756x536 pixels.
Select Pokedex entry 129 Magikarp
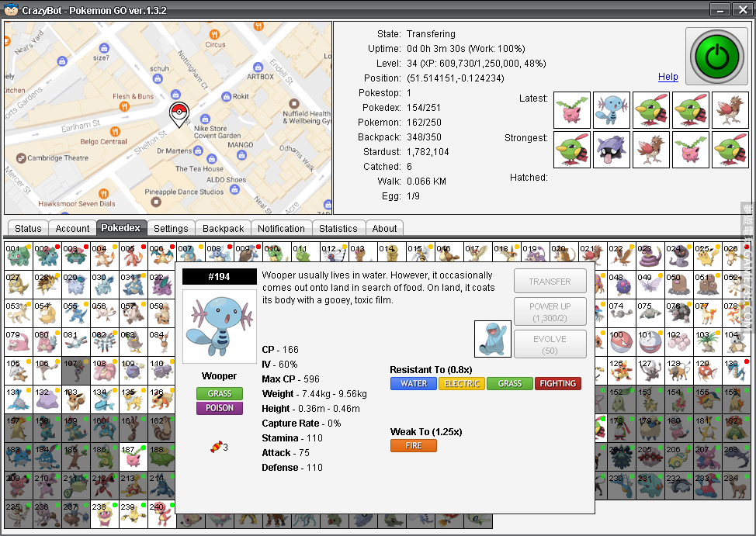pyautogui.click(x=707, y=371)
